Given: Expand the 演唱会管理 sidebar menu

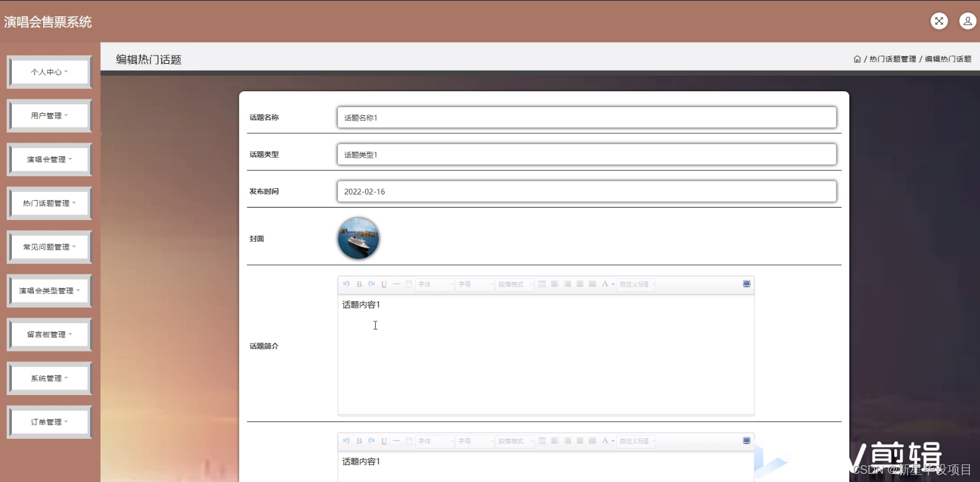Looking at the screenshot, I should point(49,159).
